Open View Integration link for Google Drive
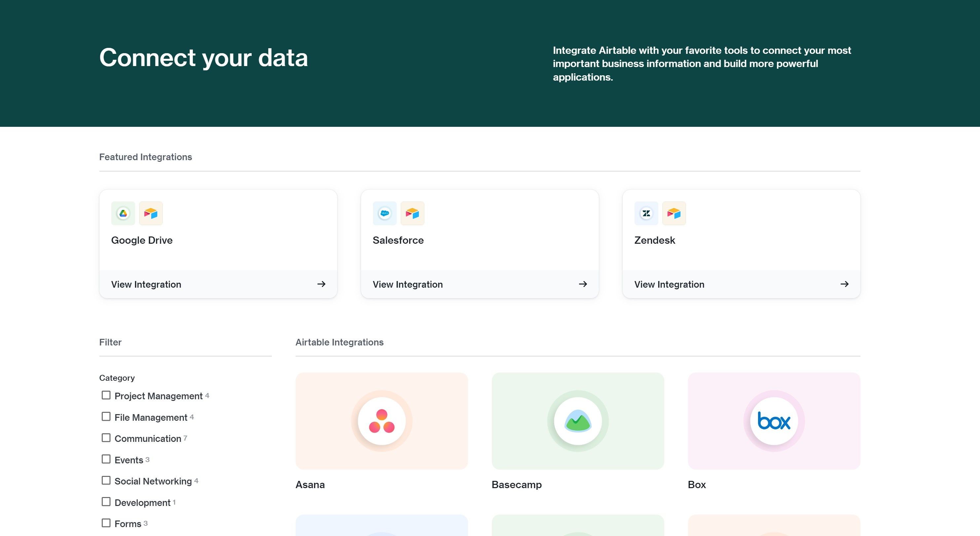980x536 pixels. [218, 284]
